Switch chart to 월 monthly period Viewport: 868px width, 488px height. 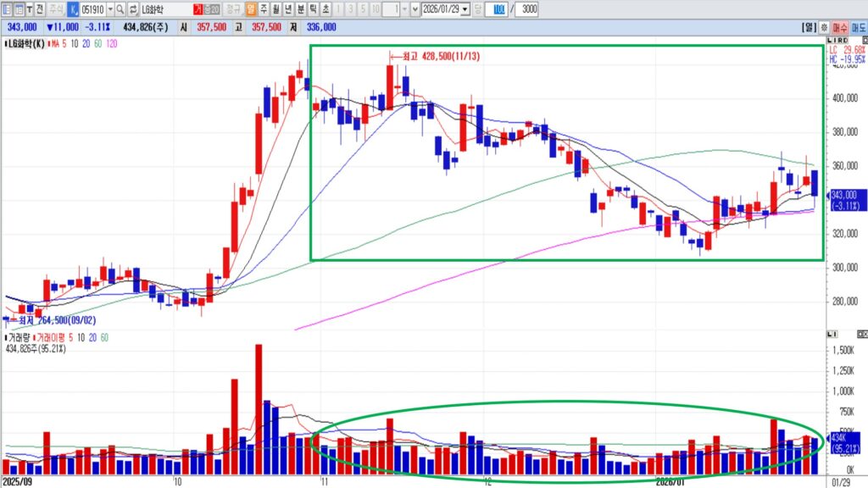coord(275,9)
